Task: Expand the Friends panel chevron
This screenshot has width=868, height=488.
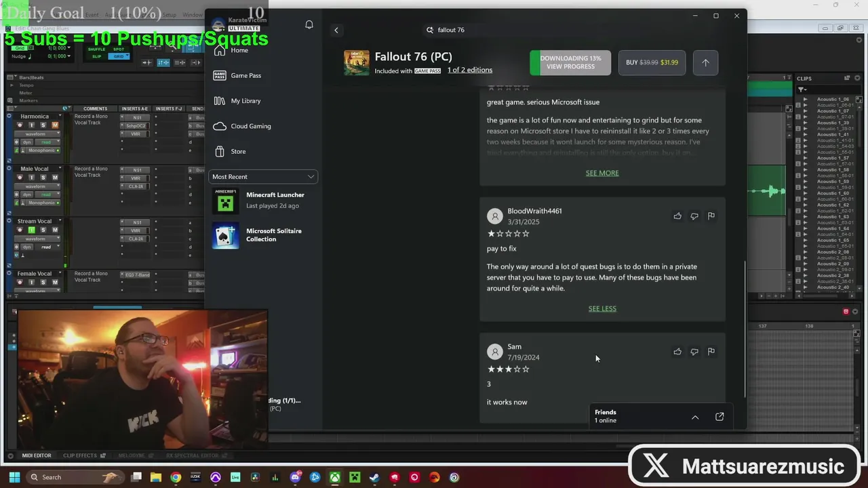Action: pyautogui.click(x=695, y=417)
